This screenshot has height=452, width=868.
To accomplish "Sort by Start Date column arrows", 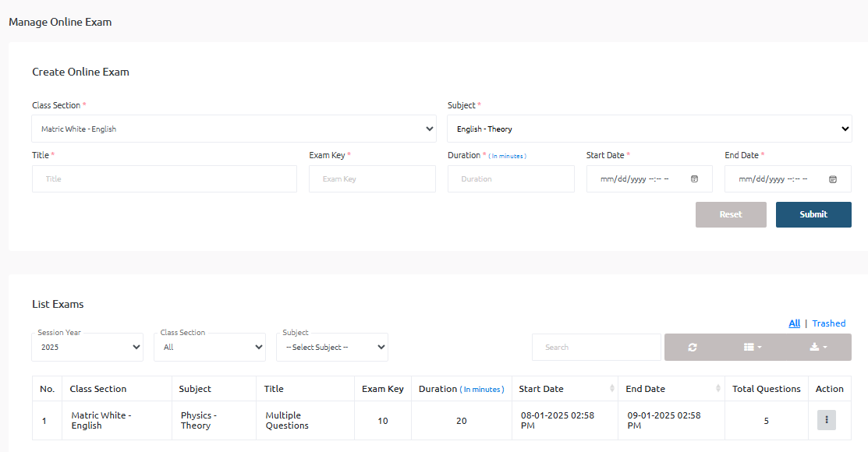I will 611,389.
